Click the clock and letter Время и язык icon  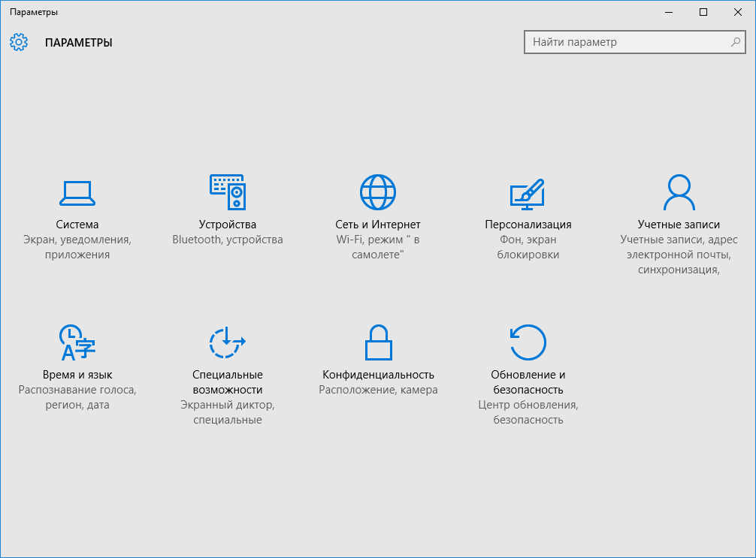[x=77, y=343]
